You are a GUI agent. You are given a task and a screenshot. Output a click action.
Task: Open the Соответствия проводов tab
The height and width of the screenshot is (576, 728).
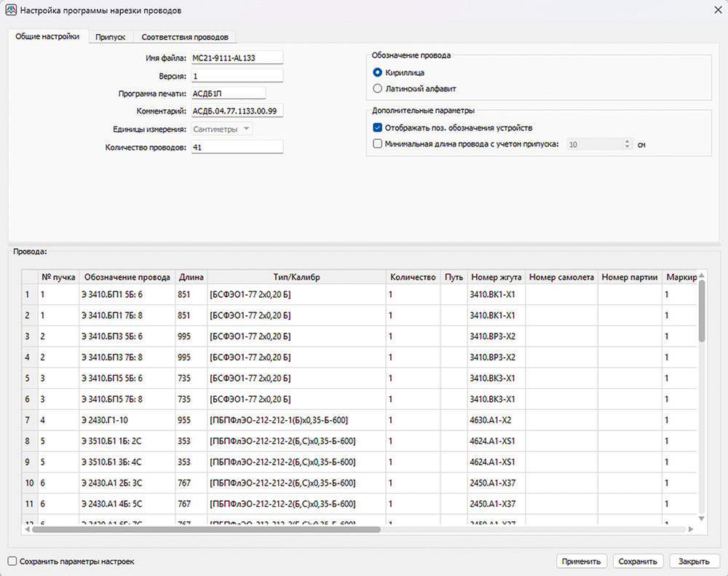click(185, 36)
